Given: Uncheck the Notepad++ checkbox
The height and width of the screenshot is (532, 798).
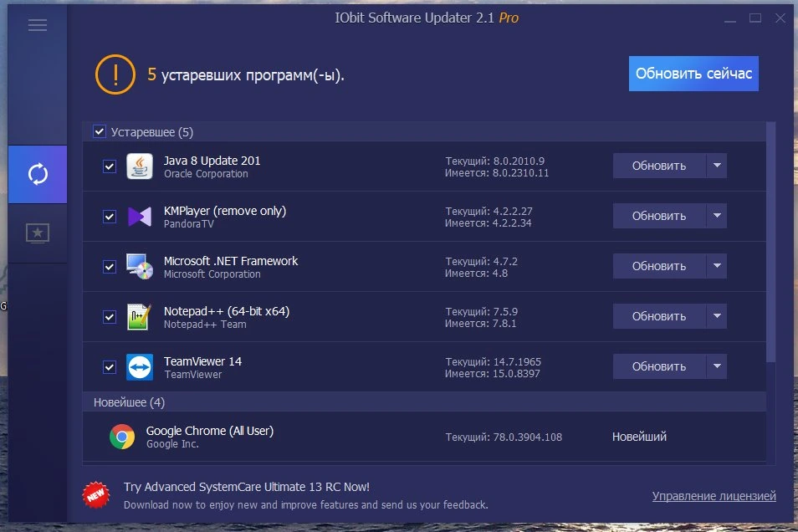Looking at the screenshot, I should click(110, 317).
